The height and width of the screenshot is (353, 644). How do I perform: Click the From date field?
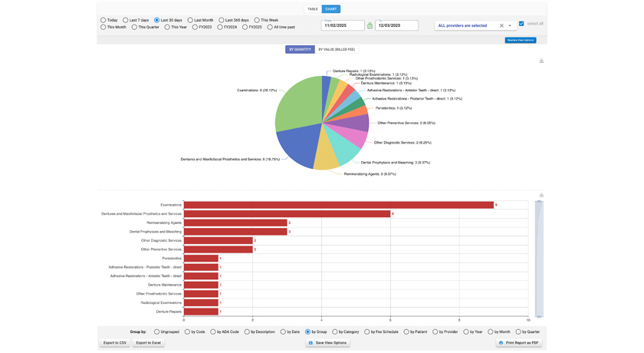click(343, 25)
